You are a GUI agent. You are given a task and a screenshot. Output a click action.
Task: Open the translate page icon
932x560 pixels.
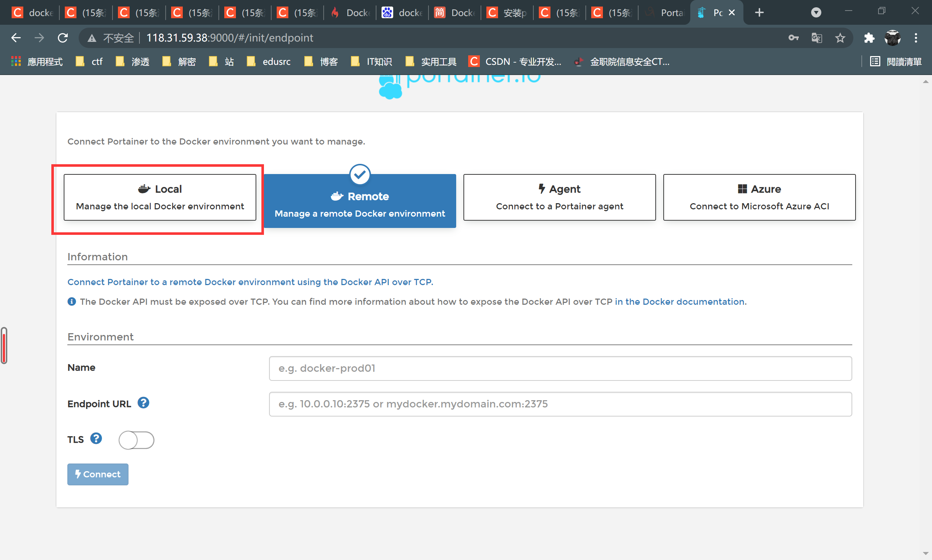click(x=817, y=38)
